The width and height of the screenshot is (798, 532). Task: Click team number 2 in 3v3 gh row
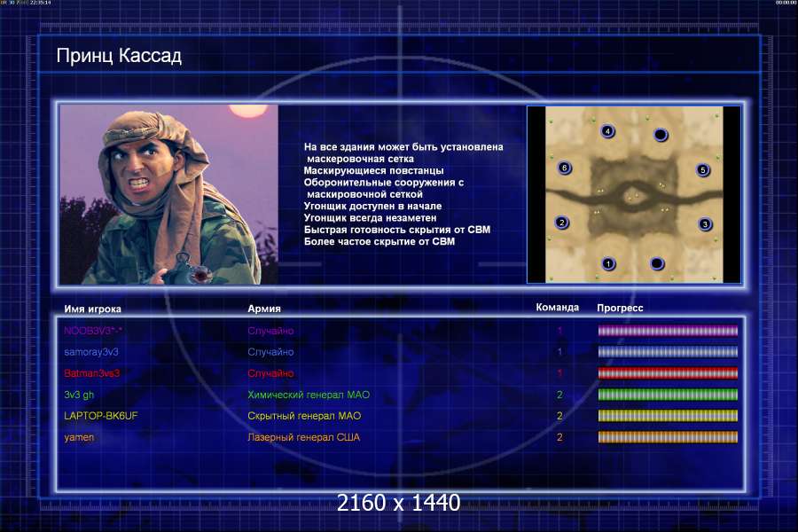559,395
